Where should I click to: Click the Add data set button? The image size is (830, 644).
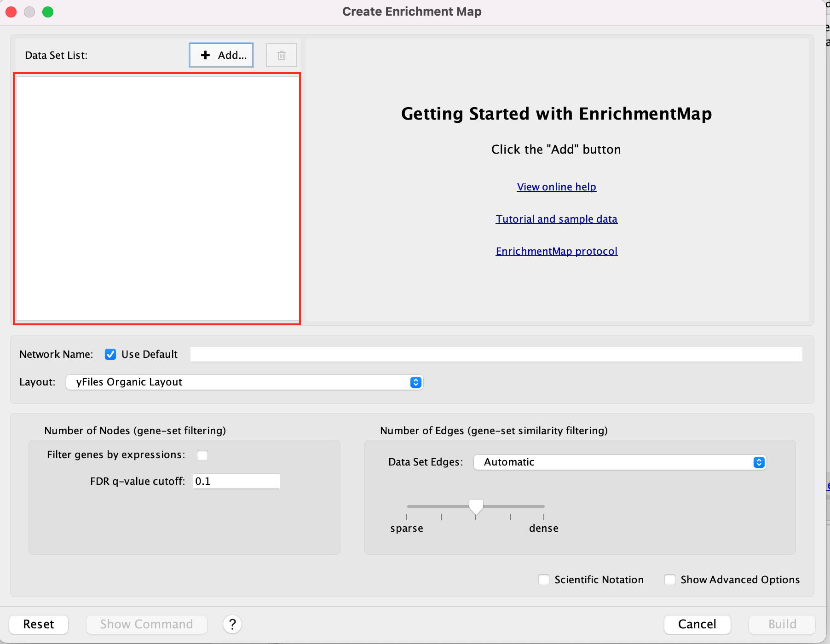(221, 55)
